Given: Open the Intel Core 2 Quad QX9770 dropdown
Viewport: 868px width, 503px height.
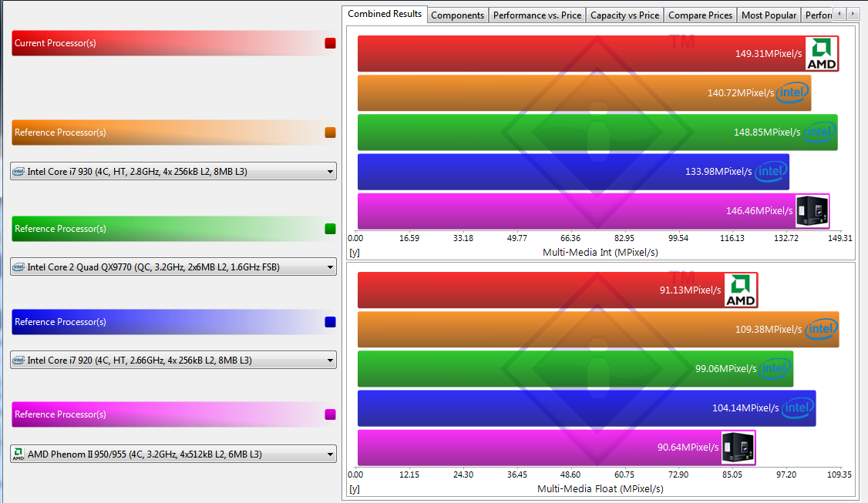Looking at the screenshot, I should click(173, 267).
